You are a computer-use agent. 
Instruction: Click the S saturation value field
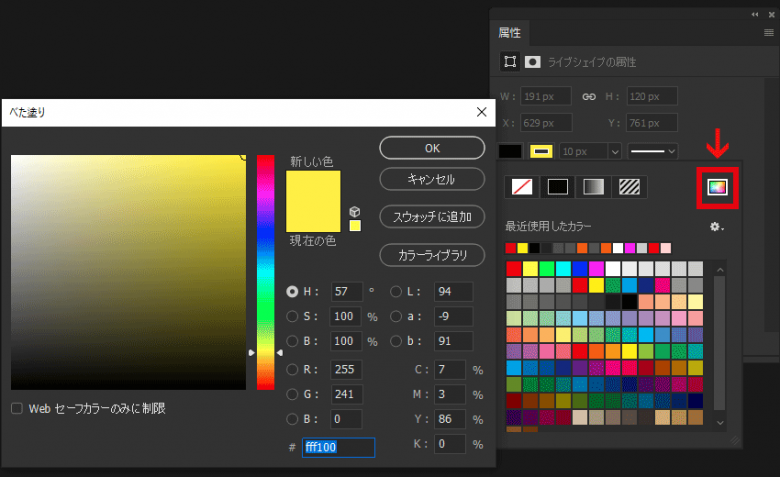pyautogui.click(x=346, y=316)
